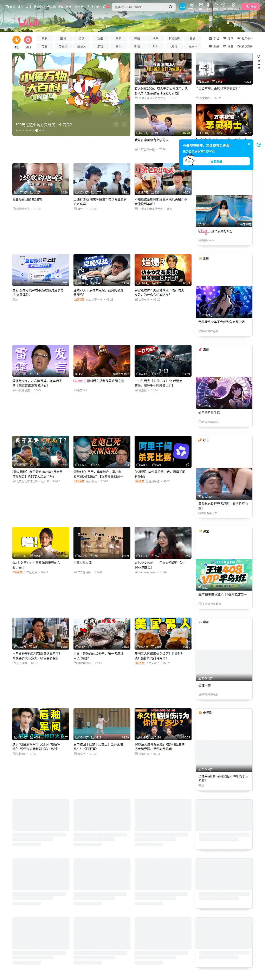
Task: Click the pink 投稿 upload button
Action: tap(251, 7)
